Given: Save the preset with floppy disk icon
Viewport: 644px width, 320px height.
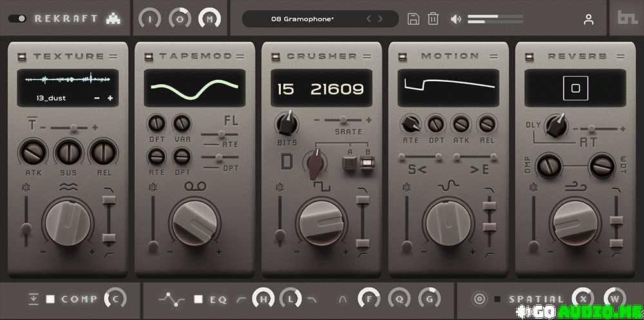Looking at the screenshot, I should tap(413, 19).
